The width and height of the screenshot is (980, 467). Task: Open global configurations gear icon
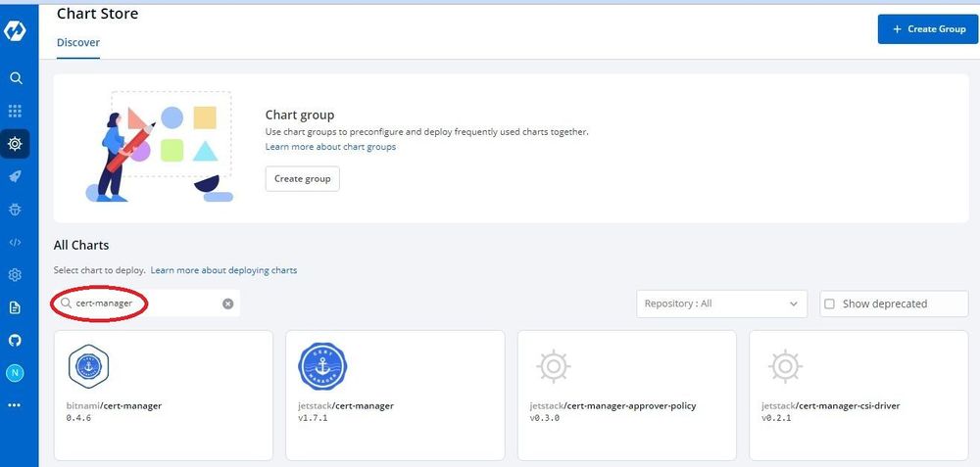[x=15, y=275]
